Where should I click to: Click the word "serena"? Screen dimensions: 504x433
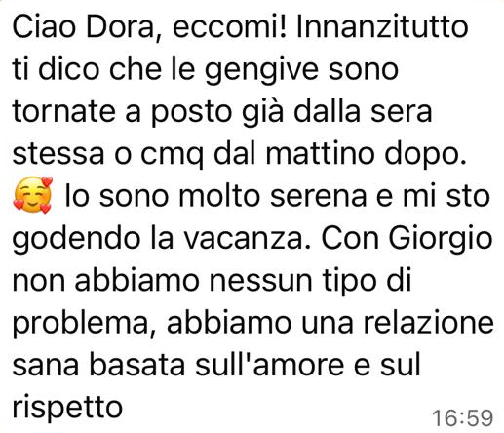[319, 197]
